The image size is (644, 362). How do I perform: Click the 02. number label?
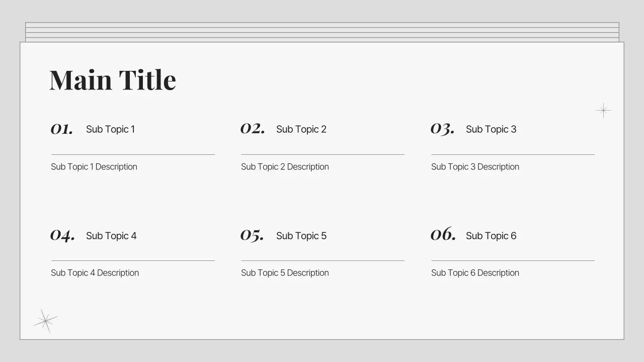point(253,129)
